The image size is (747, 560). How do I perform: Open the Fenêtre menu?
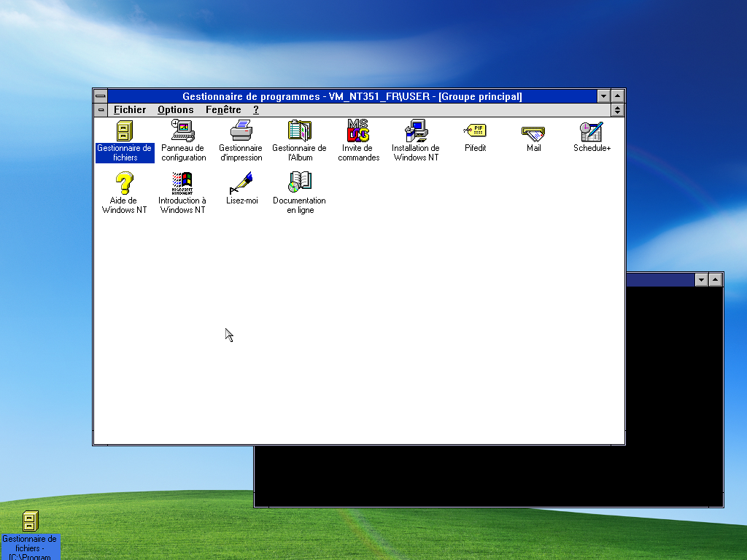tap(223, 110)
